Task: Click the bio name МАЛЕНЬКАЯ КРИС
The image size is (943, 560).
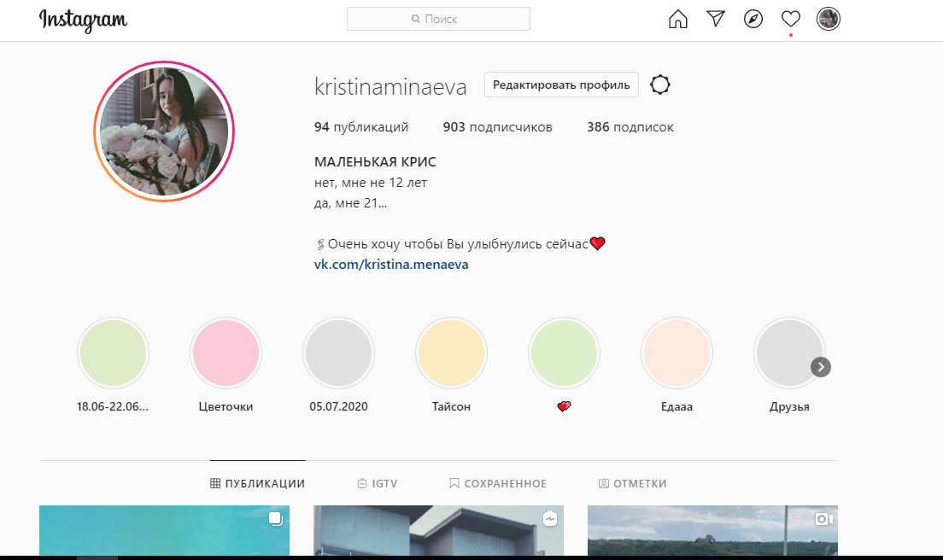Action: [375, 162]
